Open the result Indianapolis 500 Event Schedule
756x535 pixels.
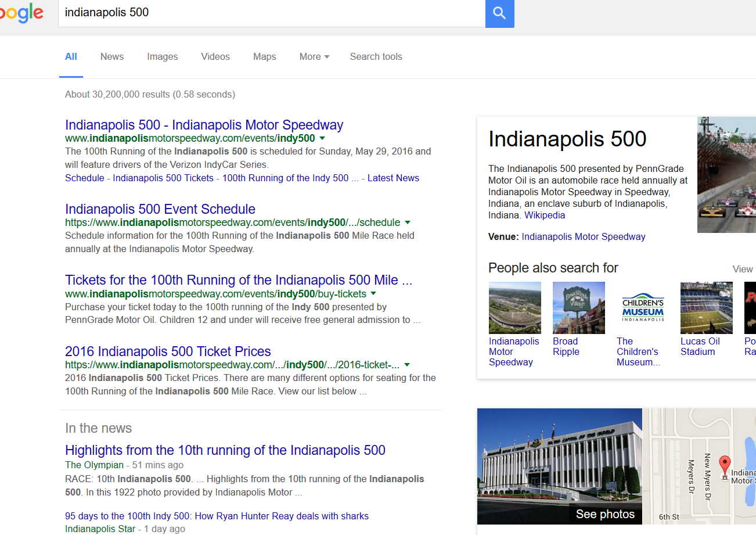tap(160, 209)
